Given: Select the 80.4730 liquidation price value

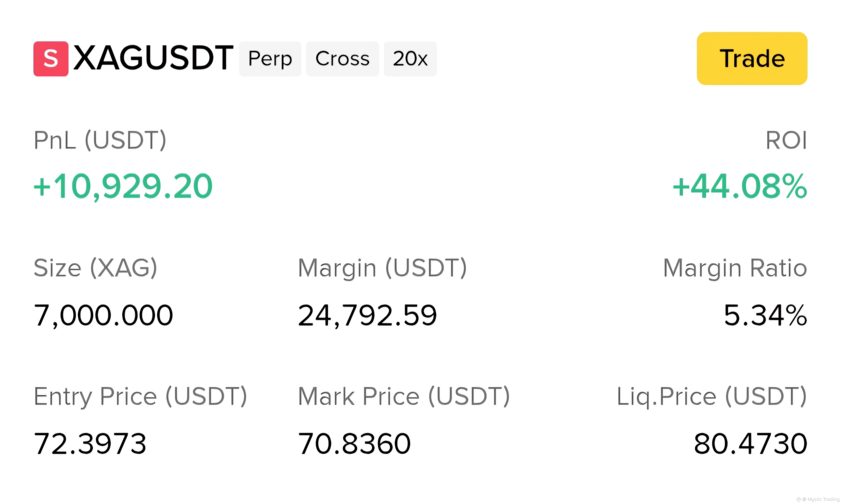Looking at the screenshot, I should click(751, 444).
